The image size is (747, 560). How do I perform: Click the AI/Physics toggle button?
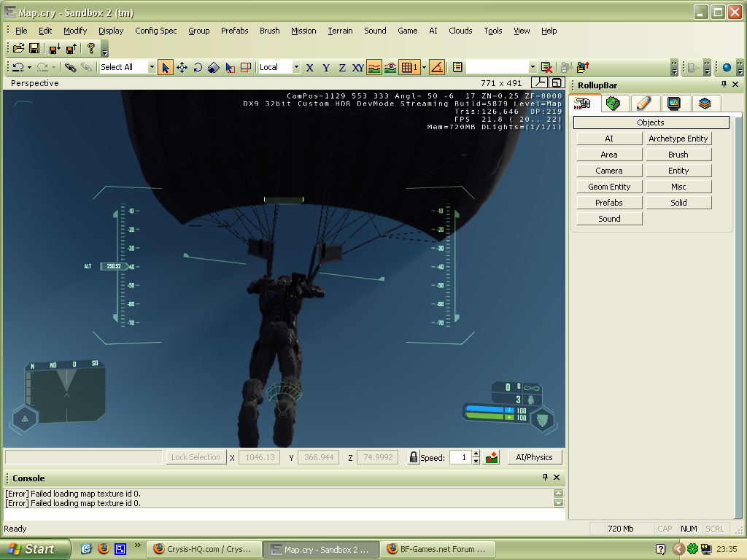pos(534,457)
